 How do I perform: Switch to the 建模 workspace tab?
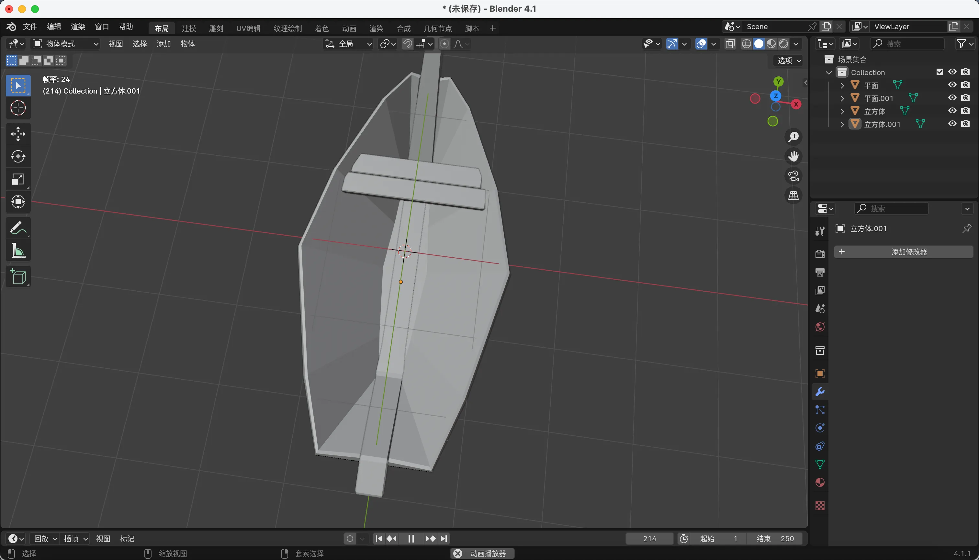(189, 28)
